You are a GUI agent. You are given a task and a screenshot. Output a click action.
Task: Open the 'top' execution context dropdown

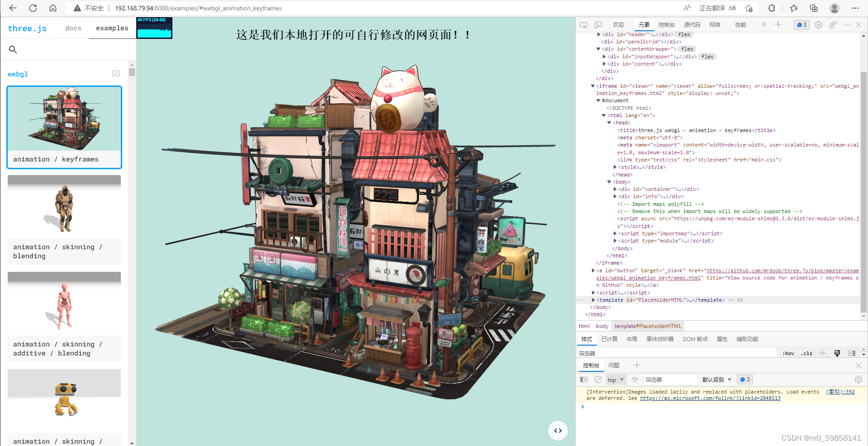pos(615,380)
